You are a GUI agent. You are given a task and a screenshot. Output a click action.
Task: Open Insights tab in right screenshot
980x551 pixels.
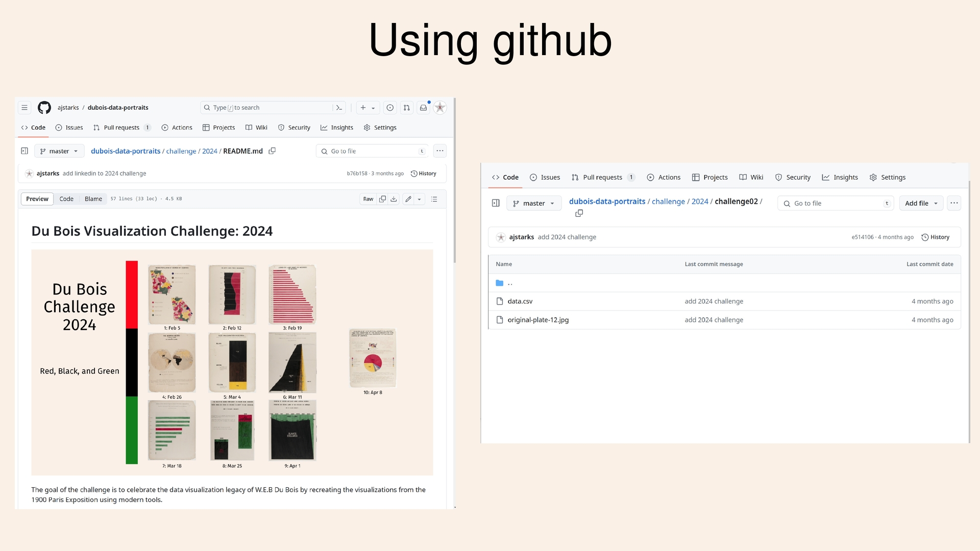pyautogui.click(x=840, y=177)
